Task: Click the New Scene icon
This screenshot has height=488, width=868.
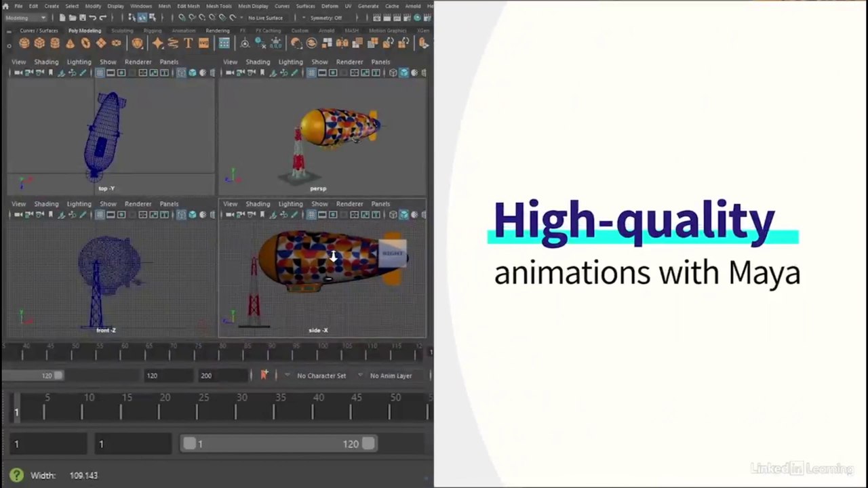Action: pyautogui.click(x=62, y=18)
